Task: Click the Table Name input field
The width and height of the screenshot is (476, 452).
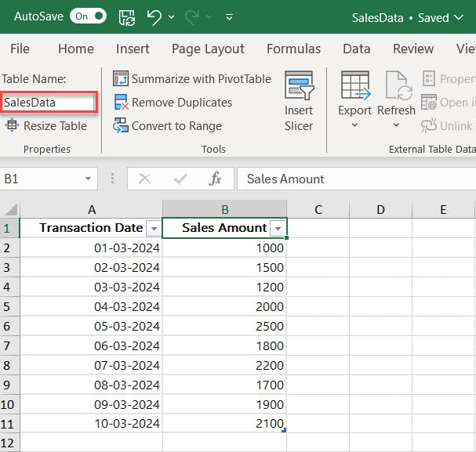Action: pyautogui.click(x=49, y=103)
